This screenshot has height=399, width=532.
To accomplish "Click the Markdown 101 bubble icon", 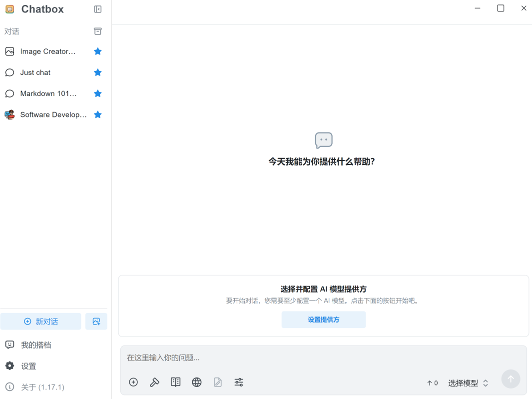I will [x=10, y=93].
